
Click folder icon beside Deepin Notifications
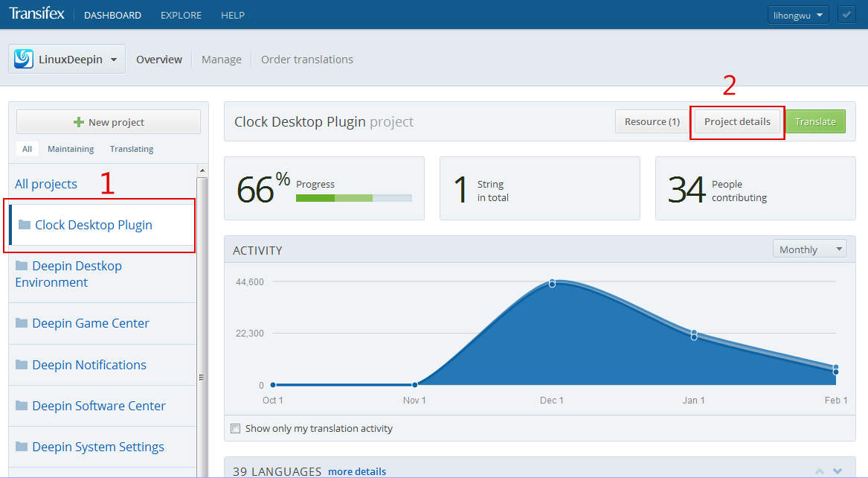coord(22,364)
